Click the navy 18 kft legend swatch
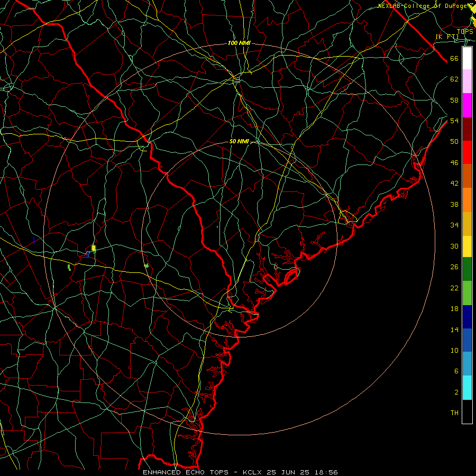 tap(467, 317)
